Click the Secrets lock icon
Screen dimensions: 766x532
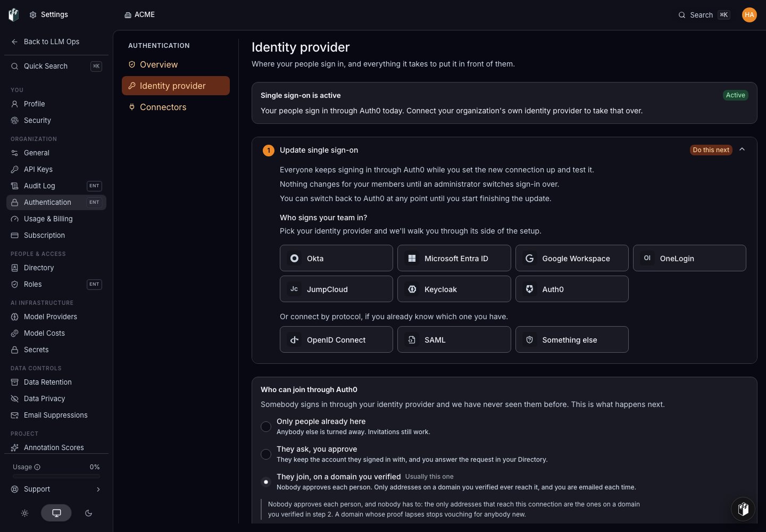click(15, 350)
